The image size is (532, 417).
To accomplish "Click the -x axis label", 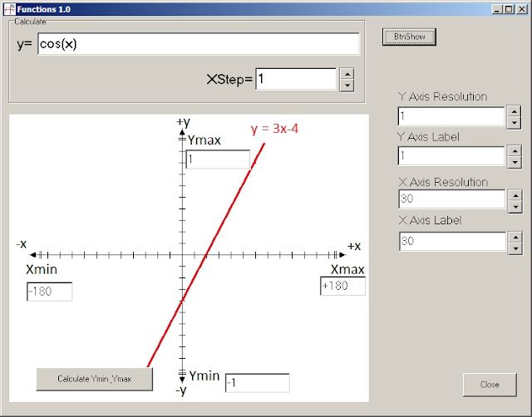I will (21, 243).
